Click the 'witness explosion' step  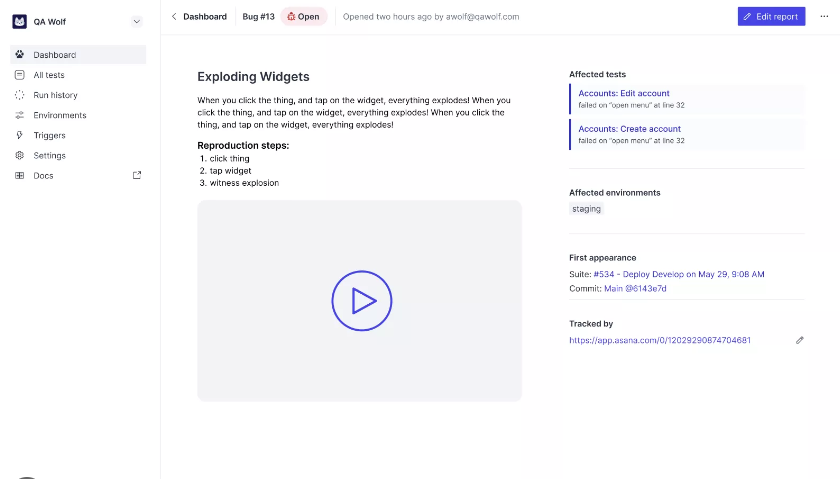tap(244, 183)
